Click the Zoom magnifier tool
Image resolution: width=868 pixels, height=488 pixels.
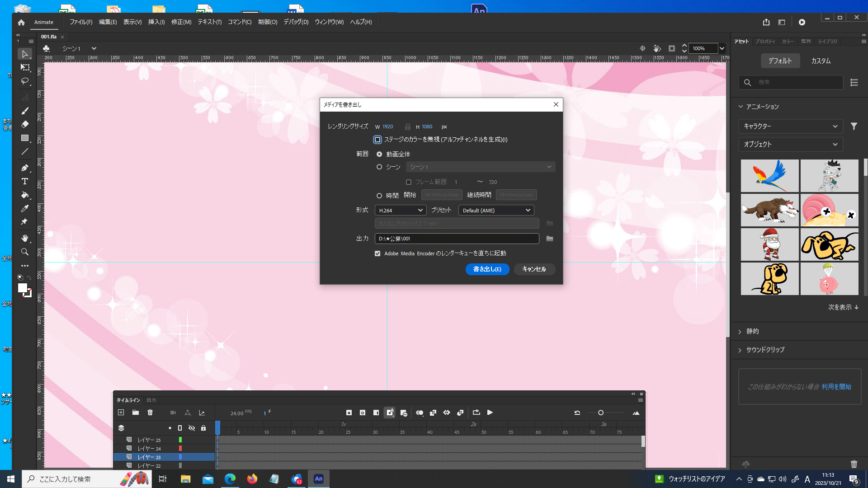pos(25,252)
